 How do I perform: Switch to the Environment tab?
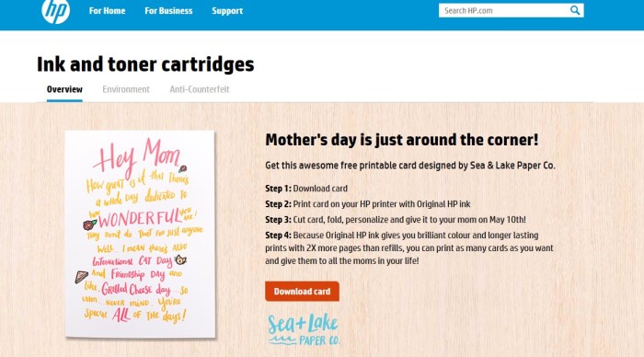click(x=126, y=89)
